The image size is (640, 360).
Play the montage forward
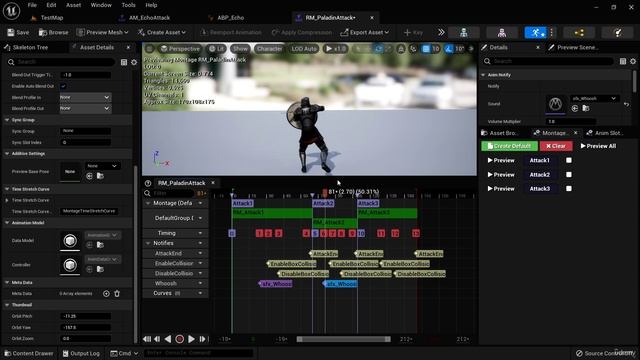[x=191, y=339]
